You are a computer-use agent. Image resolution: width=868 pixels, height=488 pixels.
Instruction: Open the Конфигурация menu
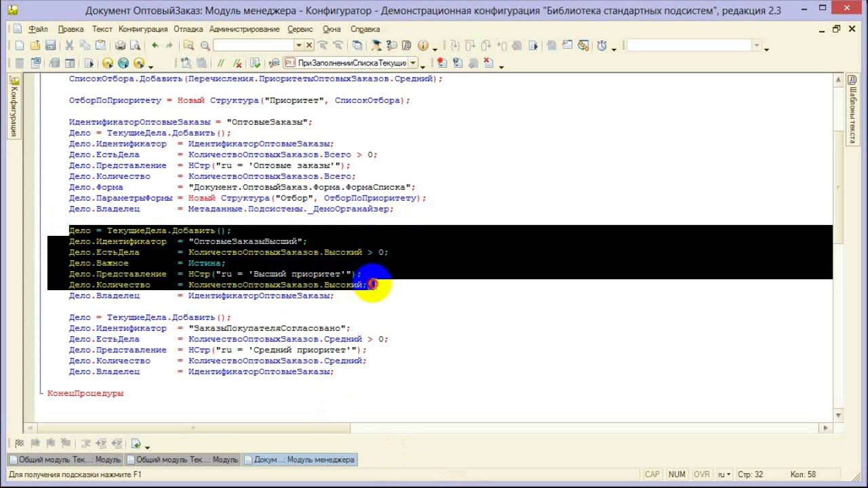[x=142, y=29]
